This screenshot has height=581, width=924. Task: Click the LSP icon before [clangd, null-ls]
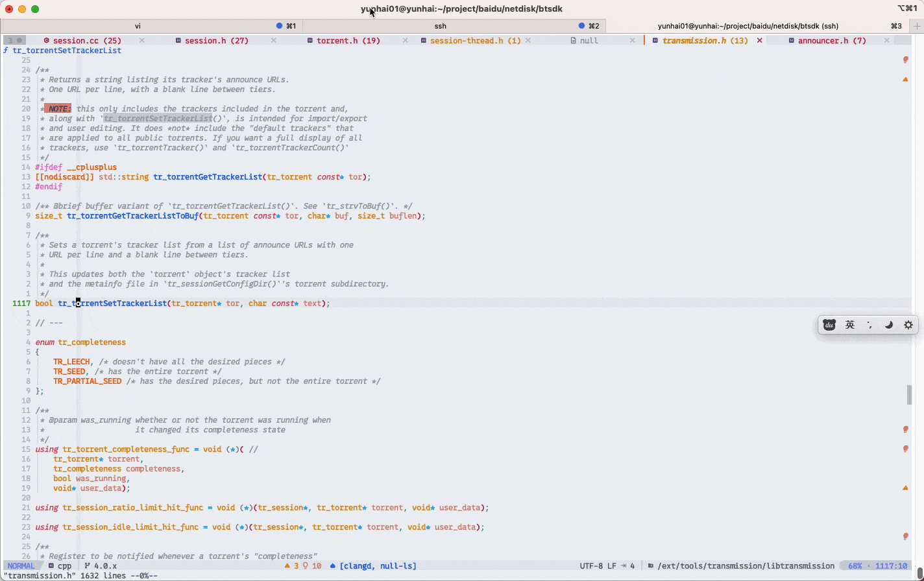click(333, 566)
